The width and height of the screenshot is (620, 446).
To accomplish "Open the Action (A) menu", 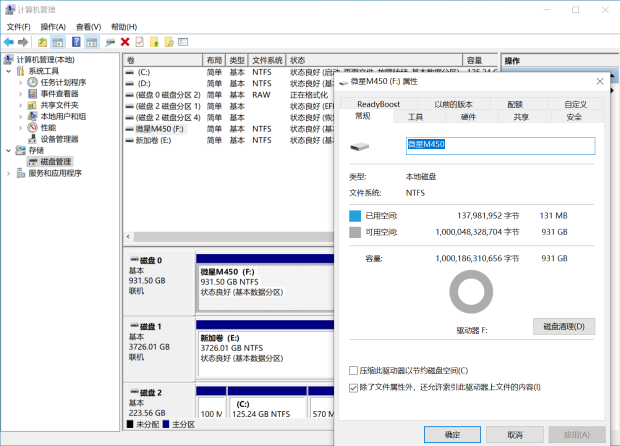I will 53,27.
